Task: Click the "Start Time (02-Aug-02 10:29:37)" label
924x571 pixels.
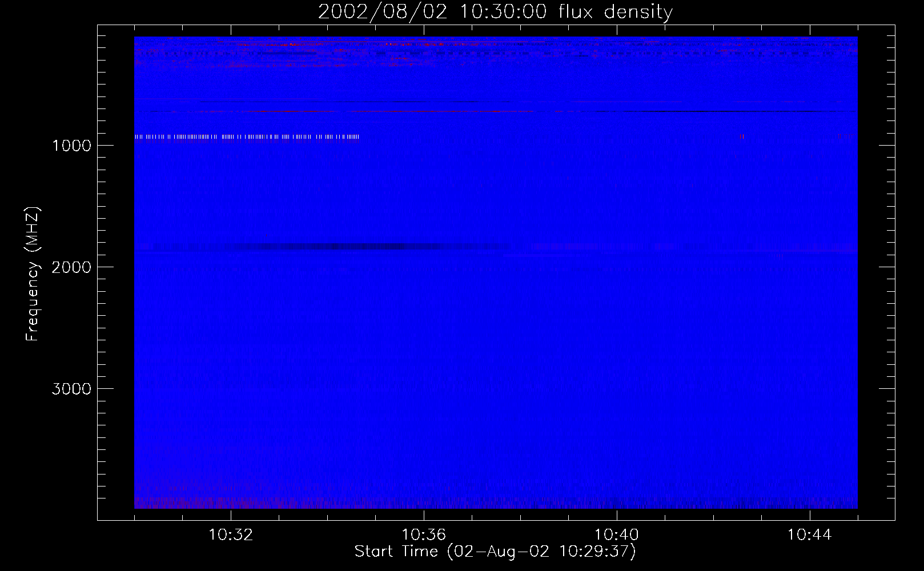Action: click(495, 552)
